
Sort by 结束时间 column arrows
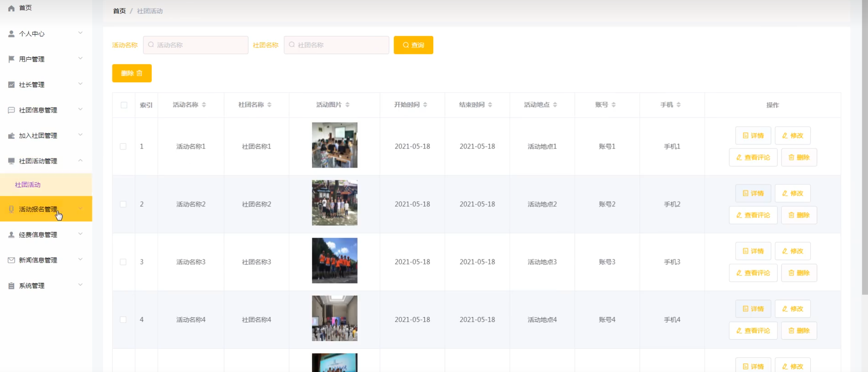[490, 104]
